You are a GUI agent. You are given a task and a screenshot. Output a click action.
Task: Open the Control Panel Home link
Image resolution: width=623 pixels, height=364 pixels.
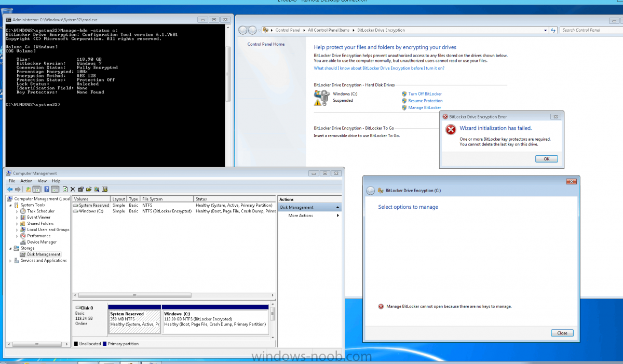tap(266, 44)
